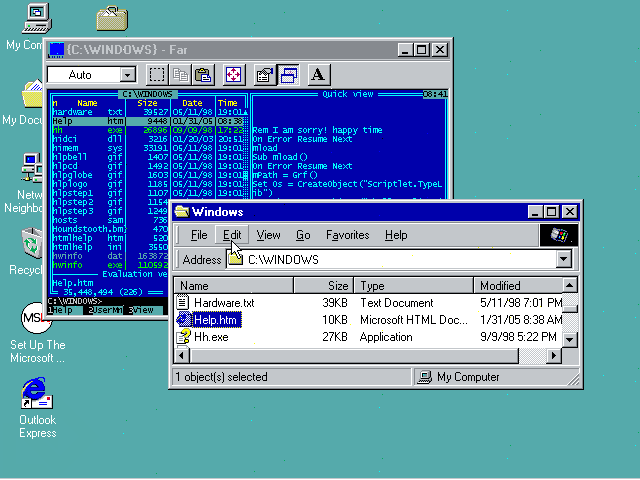Open Favorites menu in Windows explorer
The image size is (640, 480).
(x=347, y=235)
